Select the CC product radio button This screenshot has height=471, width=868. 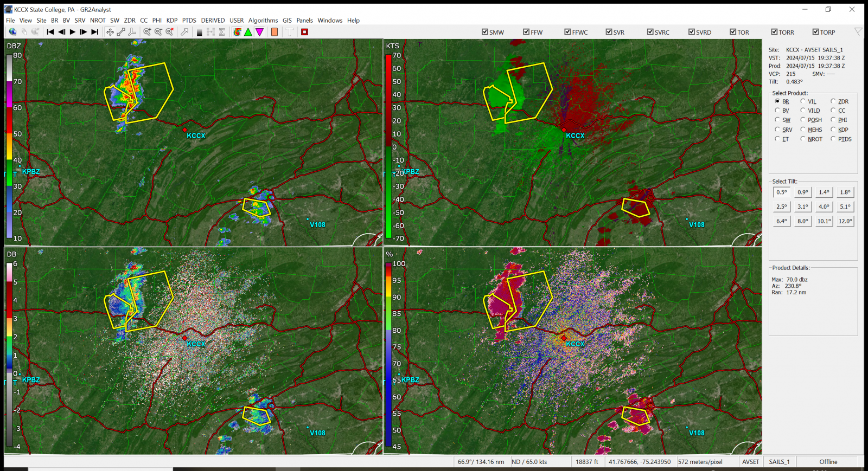(x=833, y=111)
